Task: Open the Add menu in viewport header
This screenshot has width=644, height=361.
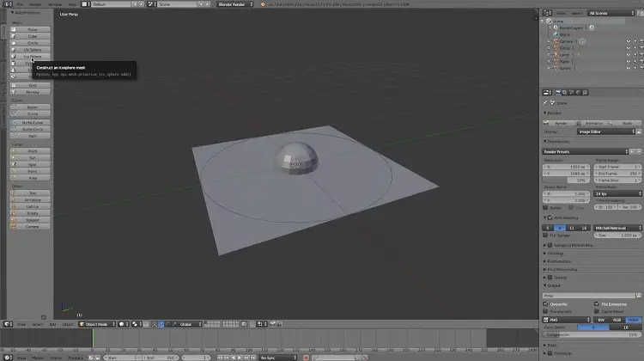Action: click(x=52, y=324)
